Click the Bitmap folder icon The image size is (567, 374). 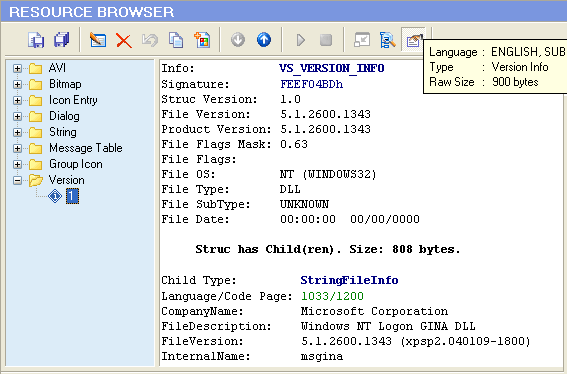35,84
